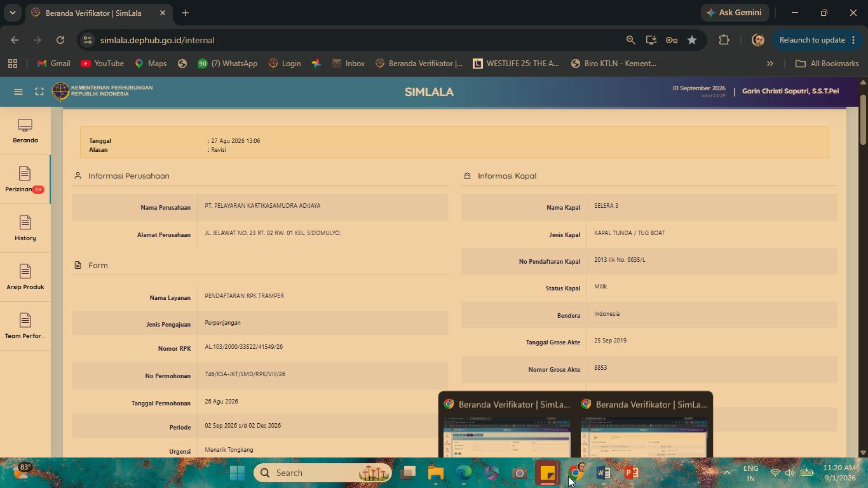Click the page vertical scrollbar thumb
The height and width of the screenshot is (488, 868).
point(863,119)
